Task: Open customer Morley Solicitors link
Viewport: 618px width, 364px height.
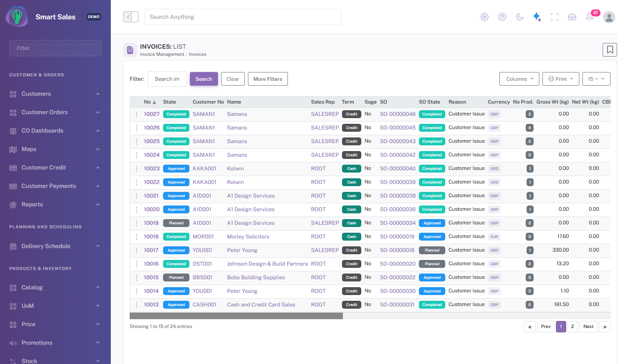Action: pyautogui.click(x=248, y=237)
